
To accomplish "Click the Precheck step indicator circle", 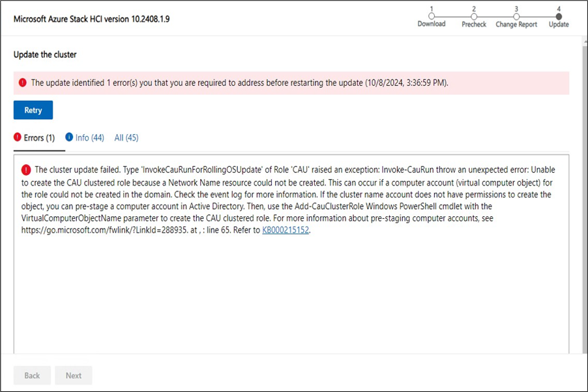I will [x=474, y=15].
